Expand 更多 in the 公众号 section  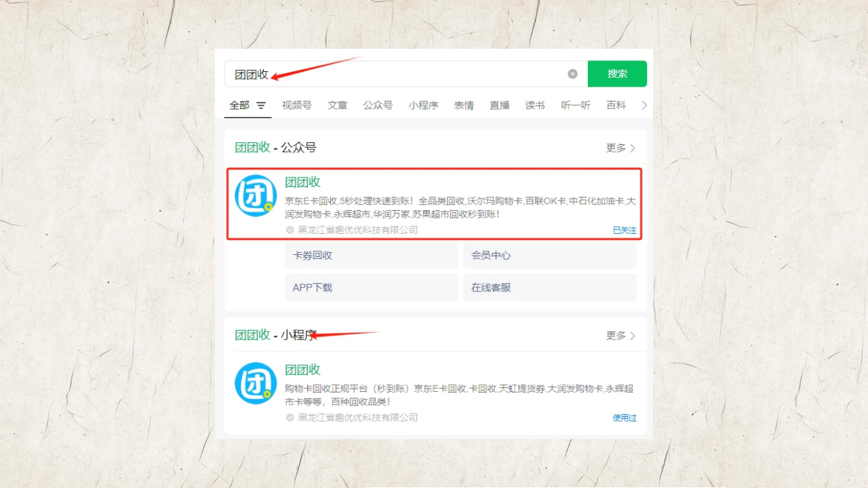click(620, 148)
